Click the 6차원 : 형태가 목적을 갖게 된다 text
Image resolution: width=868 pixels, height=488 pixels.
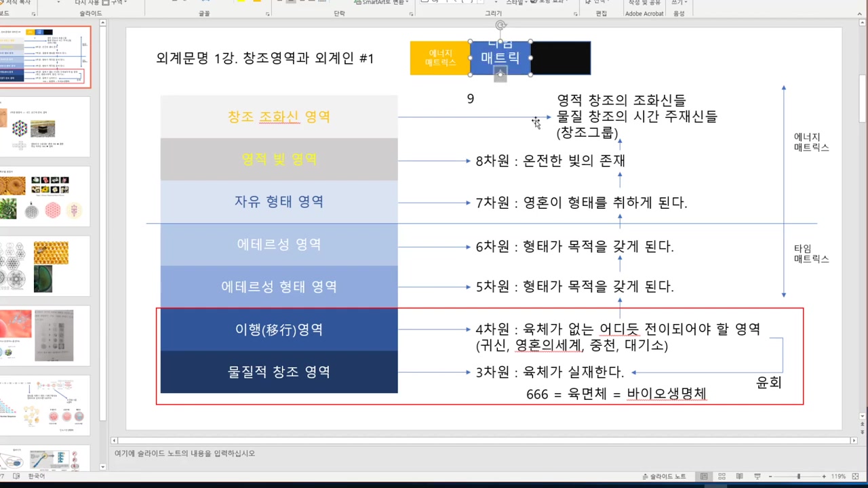coord(574,247)
